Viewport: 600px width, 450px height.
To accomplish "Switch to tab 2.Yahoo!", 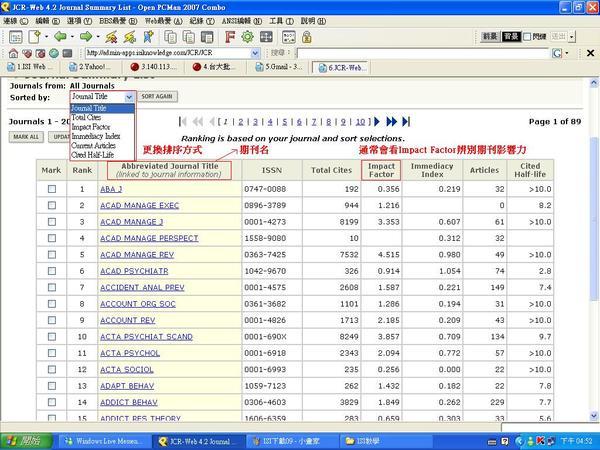I will coord(92,67).
